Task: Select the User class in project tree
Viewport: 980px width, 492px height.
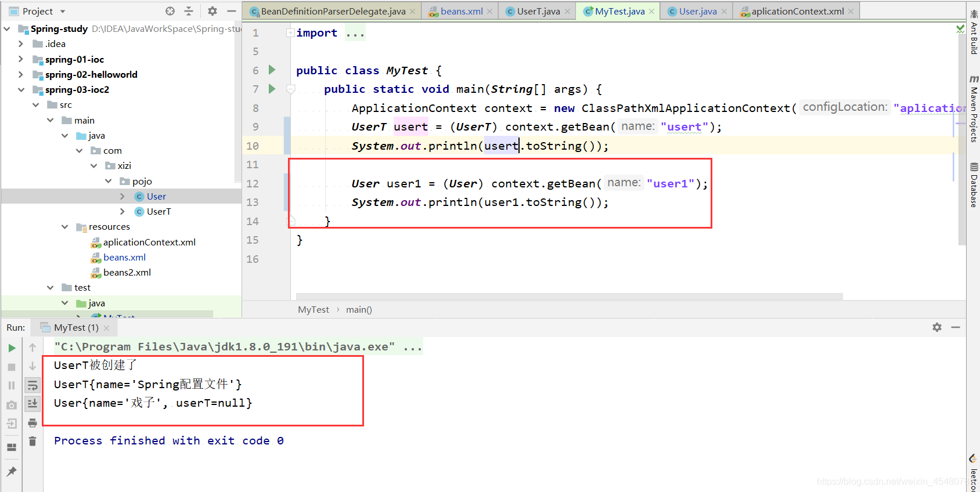Action: pyautogui.click(x=156, y=196)
